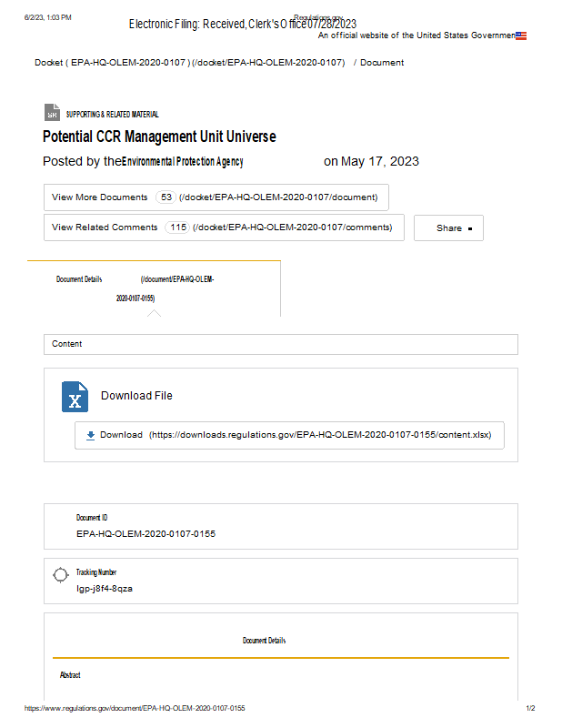Click the Download content.xlsx button

click(289, 435)
